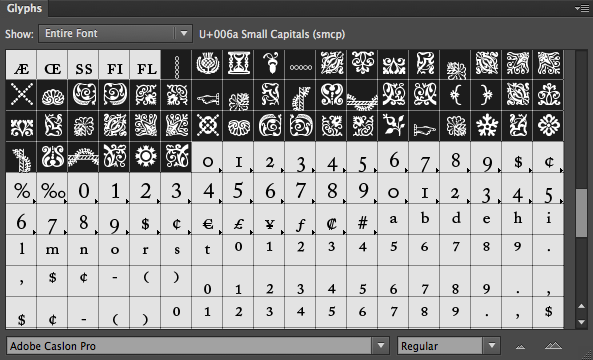The width and height of the screenshot is (593, 360).
Task: Open the Glyphs panel flyout menu
Action: (x=581, y=8)
